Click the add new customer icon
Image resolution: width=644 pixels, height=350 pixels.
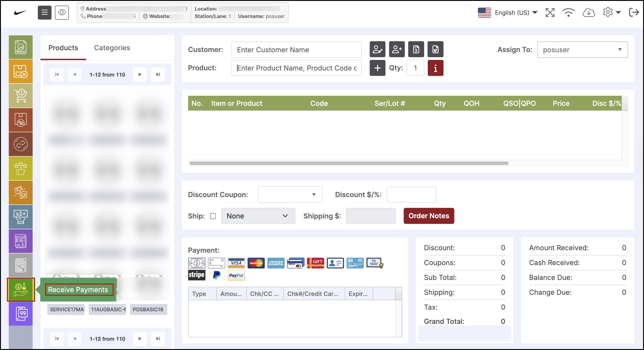click(x=396, y=49)
